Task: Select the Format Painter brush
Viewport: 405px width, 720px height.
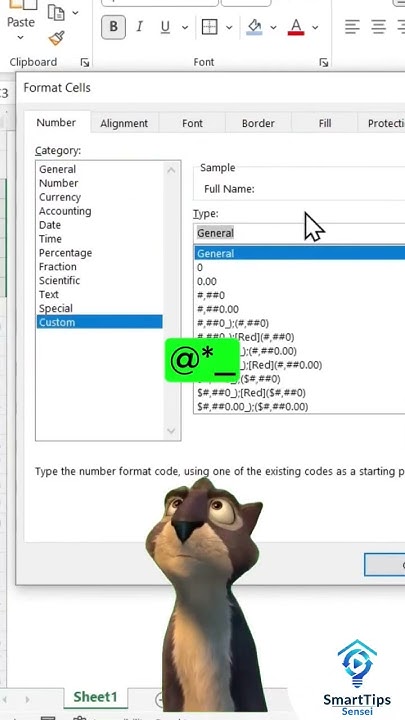Action: (x=56, y=39)
